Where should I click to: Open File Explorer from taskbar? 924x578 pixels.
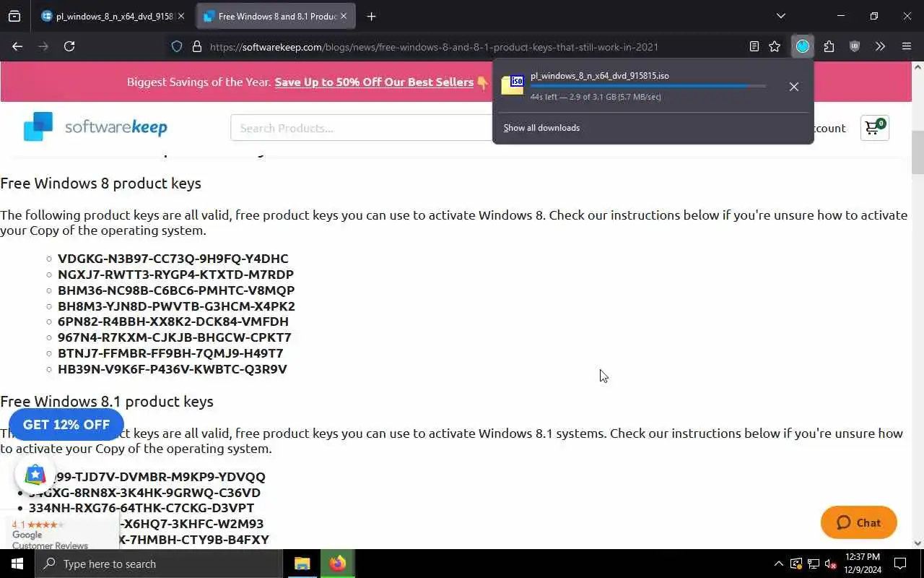(x=302, y=564)
